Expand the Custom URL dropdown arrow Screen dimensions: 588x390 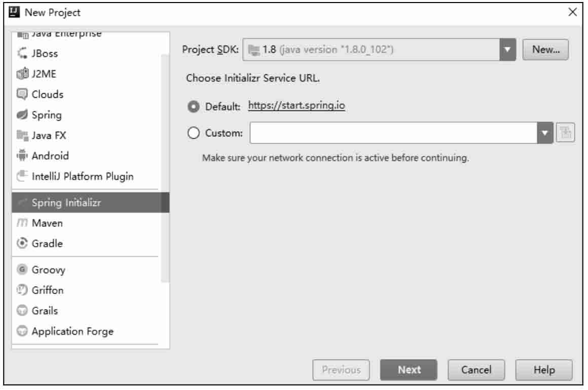tap(545, 133)
